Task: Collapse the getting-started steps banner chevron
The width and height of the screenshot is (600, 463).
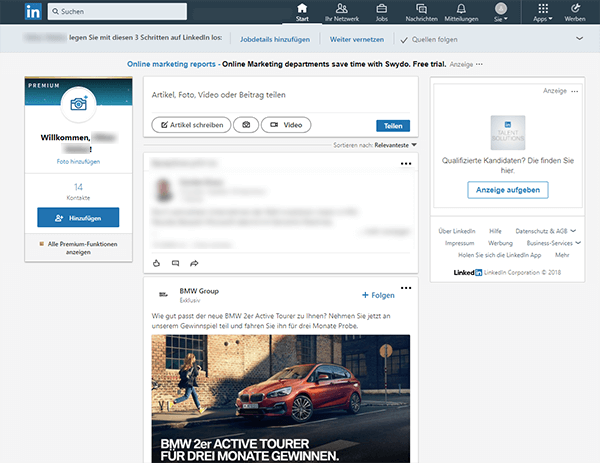Action: [579, 38]
